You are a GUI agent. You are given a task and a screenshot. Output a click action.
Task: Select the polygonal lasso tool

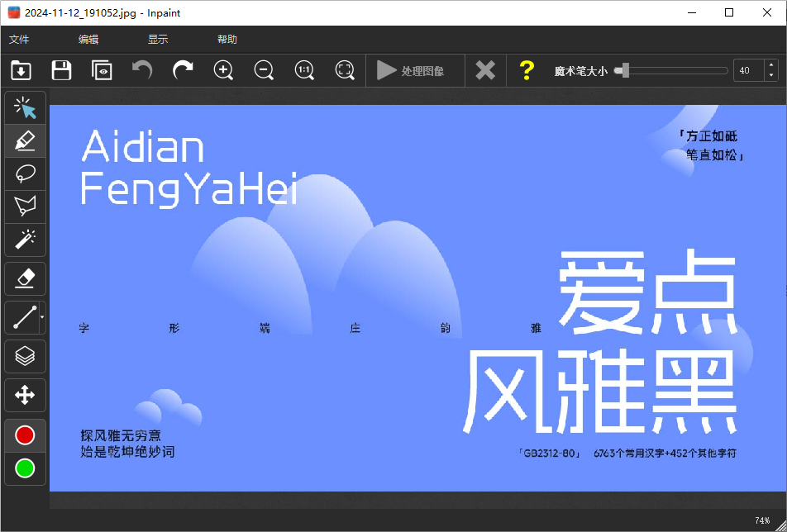pyautogui.click(x=25, y=207)
